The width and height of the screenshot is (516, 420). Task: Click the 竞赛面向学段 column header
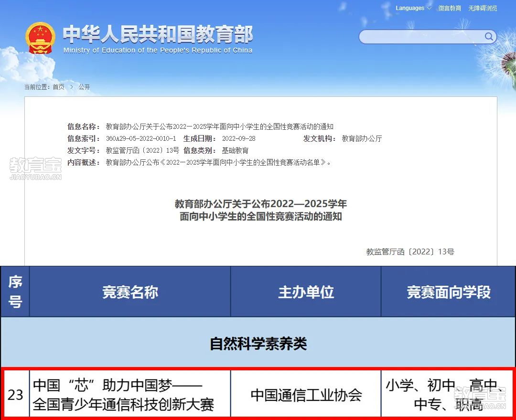[448, 292]
